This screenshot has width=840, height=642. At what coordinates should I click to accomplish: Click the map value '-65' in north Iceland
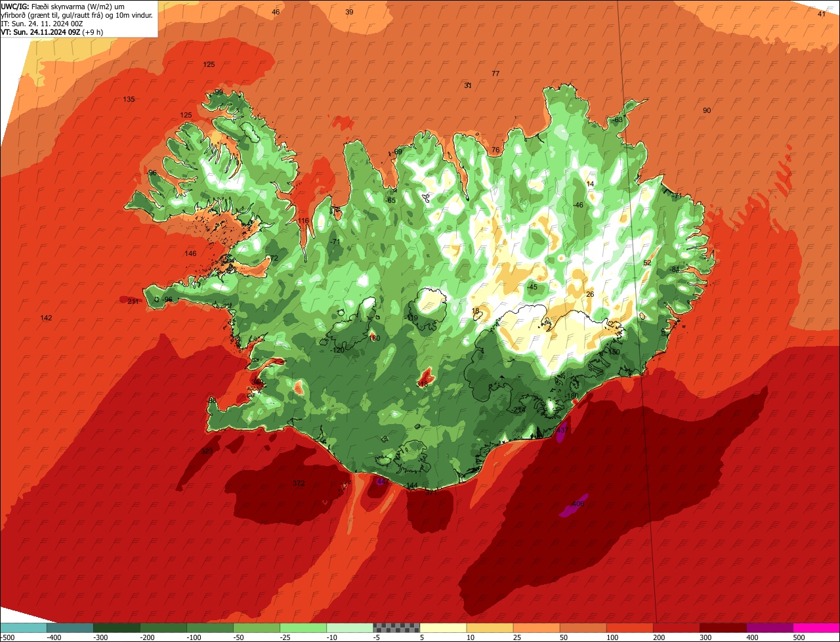coord(390,200)
